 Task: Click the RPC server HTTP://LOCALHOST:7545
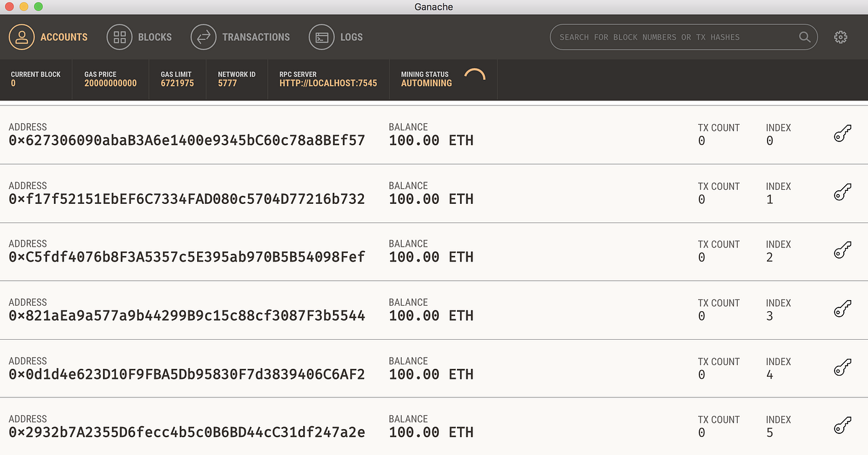tap(328, 83)
